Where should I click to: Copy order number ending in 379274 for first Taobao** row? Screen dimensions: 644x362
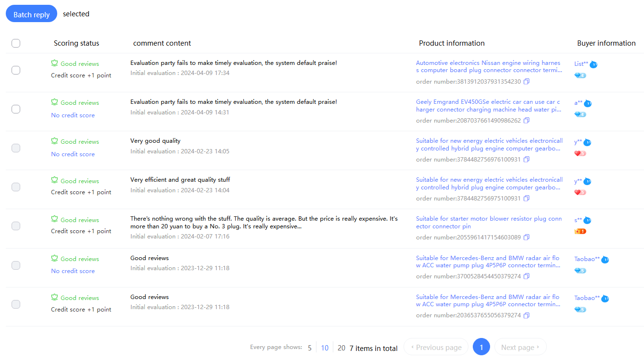click(x=527, y=276)
